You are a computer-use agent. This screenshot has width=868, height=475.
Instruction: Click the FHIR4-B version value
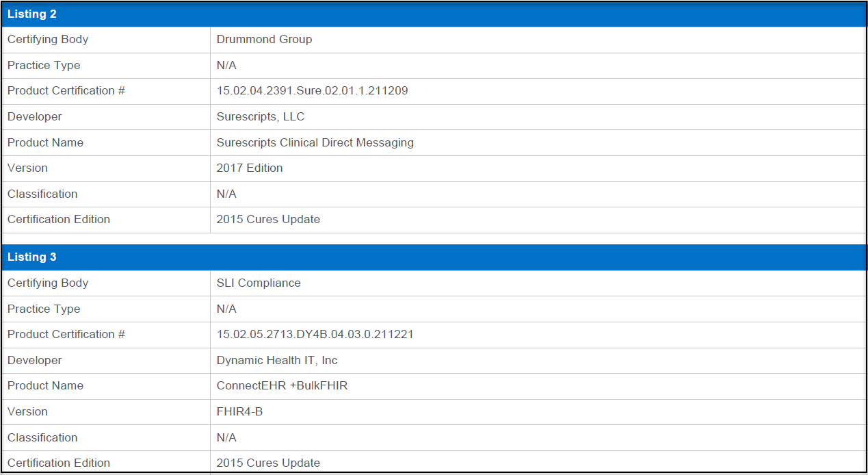239,411
